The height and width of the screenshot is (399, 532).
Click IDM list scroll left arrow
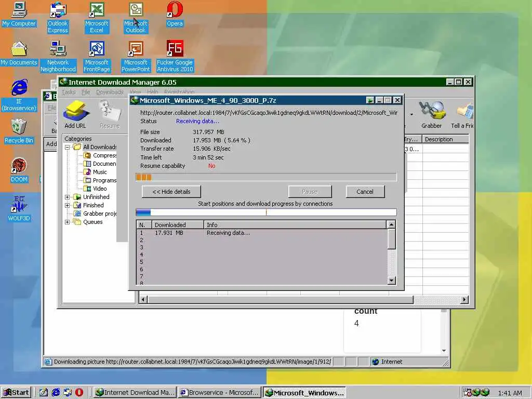tap(143, 300)
